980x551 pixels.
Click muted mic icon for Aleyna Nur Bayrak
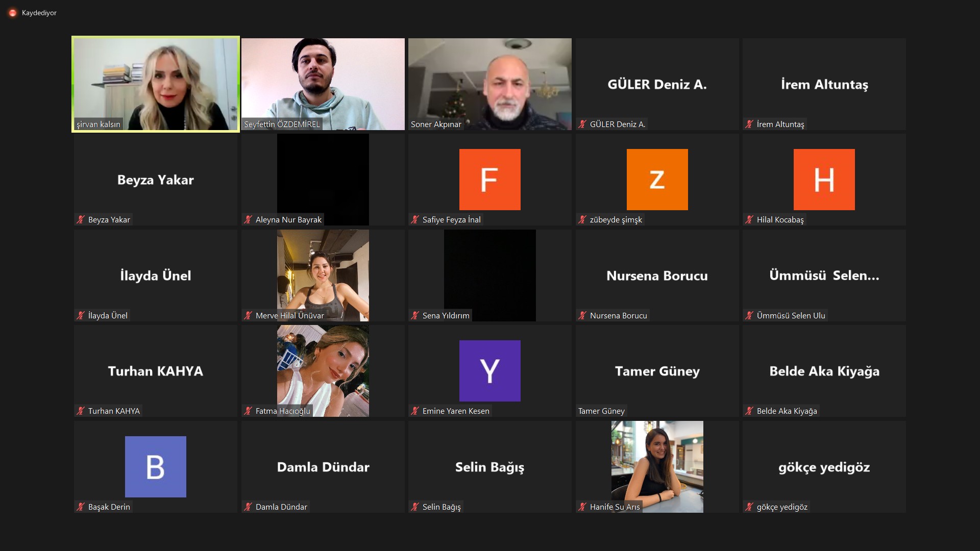tap(248, 219)
